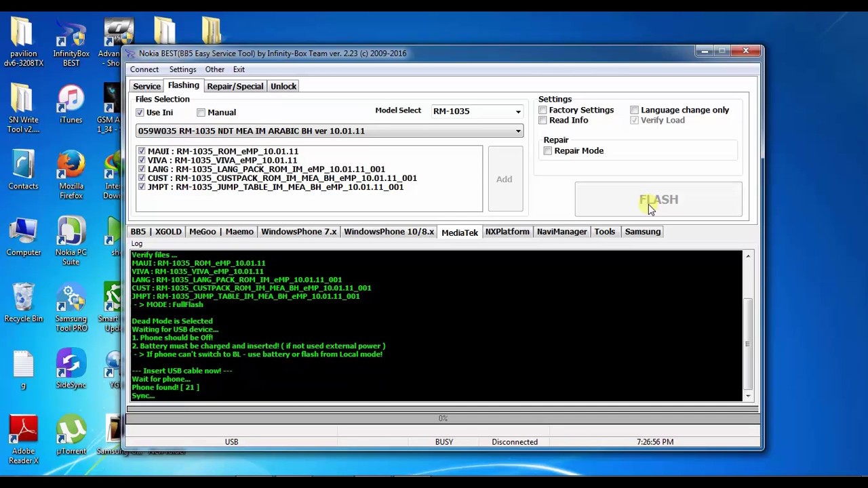Open the WindowsPhone 7.x tab
Screen dimensions: 868x488
point(299,232)
